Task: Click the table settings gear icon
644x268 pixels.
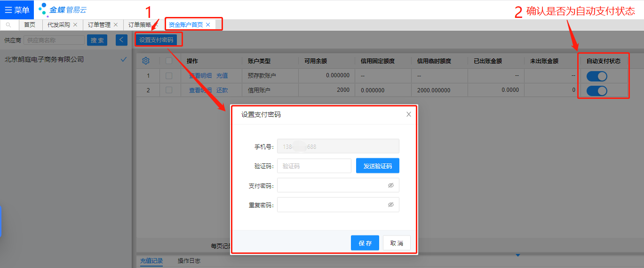Action: point(146,61)
